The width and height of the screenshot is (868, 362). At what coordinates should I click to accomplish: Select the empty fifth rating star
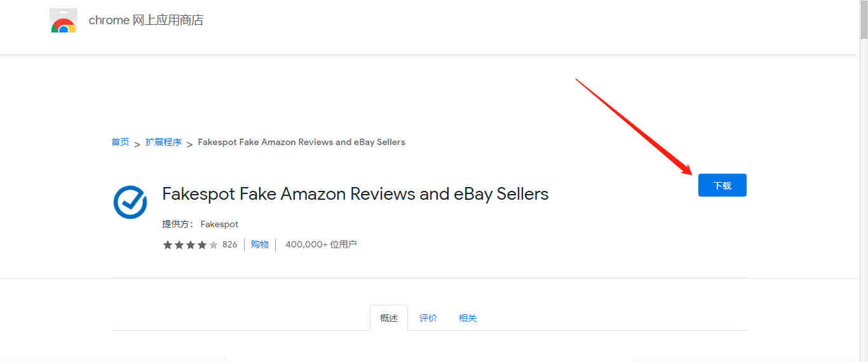click(214, 245)
